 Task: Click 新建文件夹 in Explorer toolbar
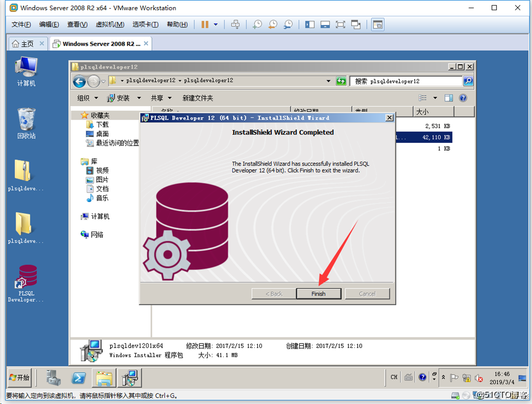[x=198, y=98]
